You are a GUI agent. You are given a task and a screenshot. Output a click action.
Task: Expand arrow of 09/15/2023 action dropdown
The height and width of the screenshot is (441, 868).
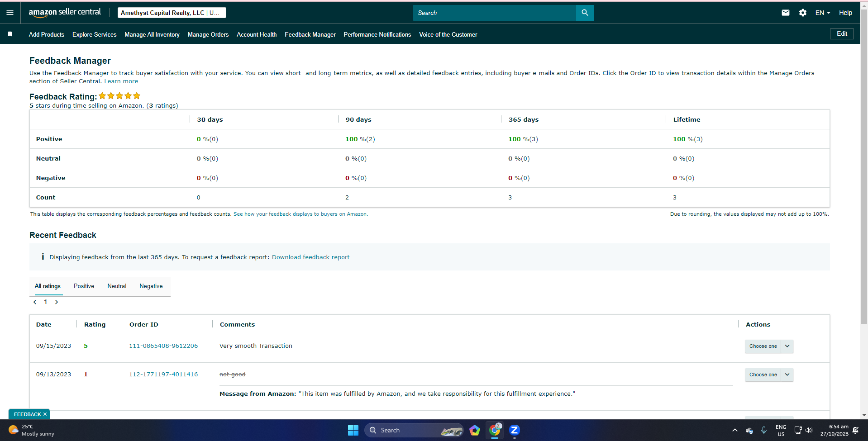coord(787,346)
